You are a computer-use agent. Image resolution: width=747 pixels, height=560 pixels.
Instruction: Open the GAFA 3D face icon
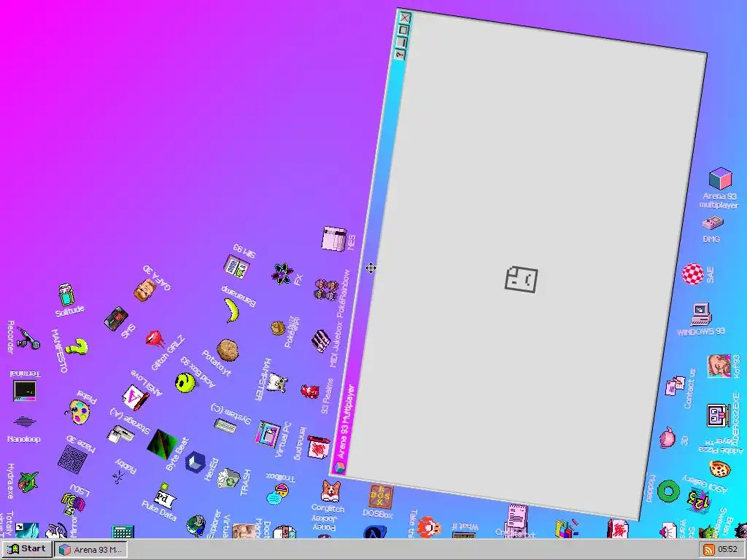[145, 289]
